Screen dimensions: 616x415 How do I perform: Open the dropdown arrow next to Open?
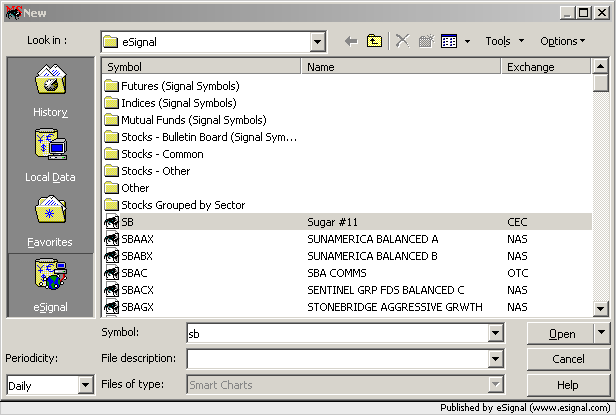(601, 332)
